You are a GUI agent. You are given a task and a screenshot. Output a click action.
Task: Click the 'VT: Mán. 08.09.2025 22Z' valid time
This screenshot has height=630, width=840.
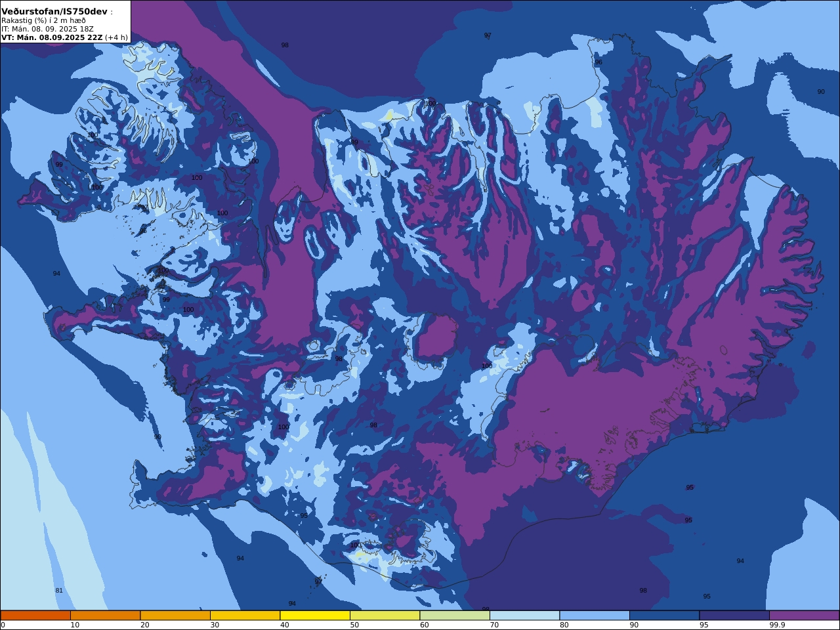tap(52, 37)
